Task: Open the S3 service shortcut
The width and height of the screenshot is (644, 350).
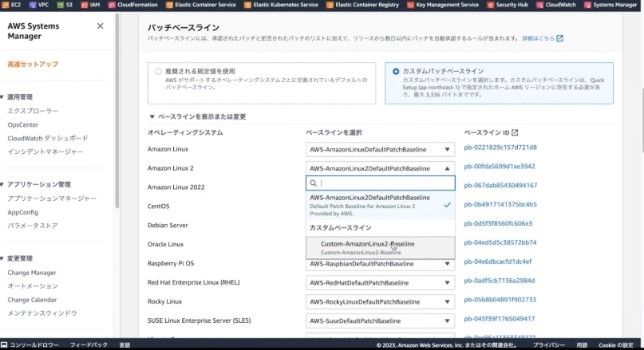Action: (65, 5)
